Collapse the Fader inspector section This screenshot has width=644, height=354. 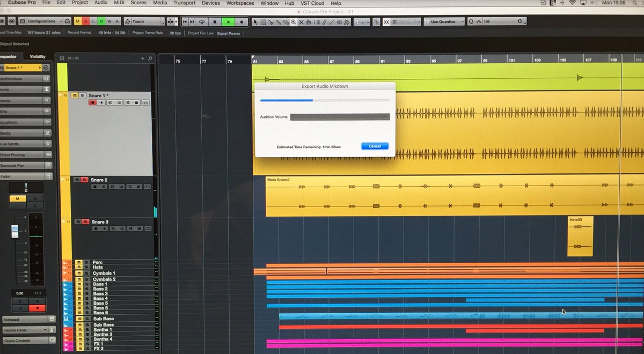point(26,176)
